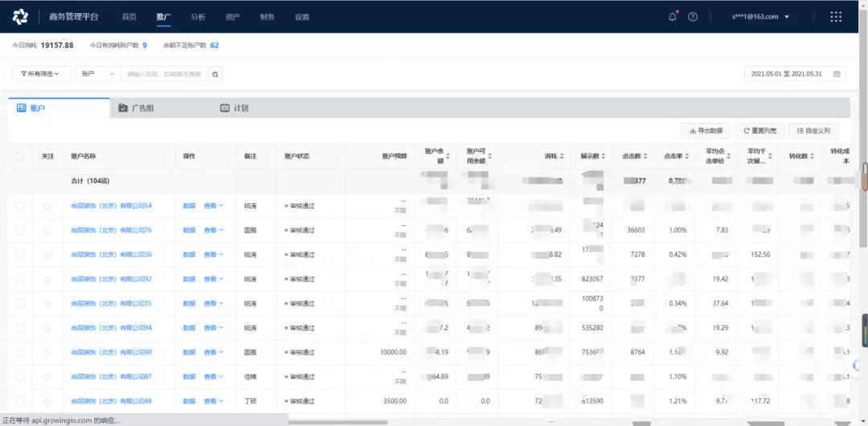The image size is (868, 426).
Task: Expand the 查看 dropdown for account 公司54
Action: [x=213, y=207]
